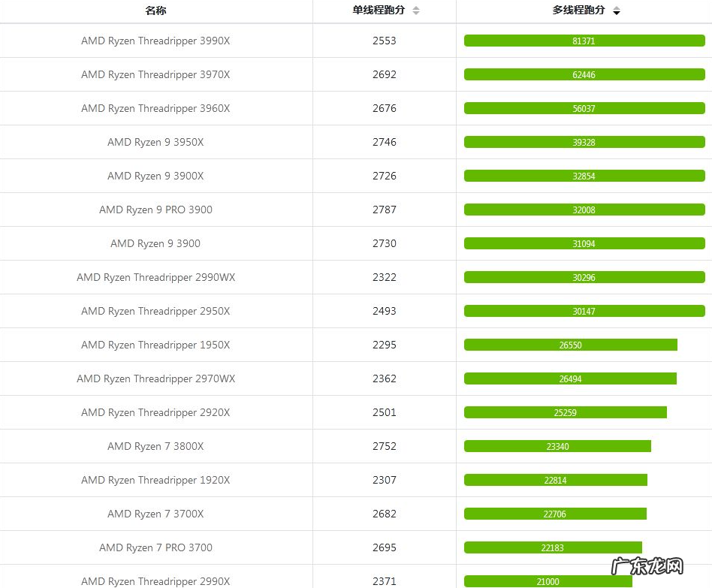
Task: Sort by the 多线程跑分 header text
Action: pos(578,11)
